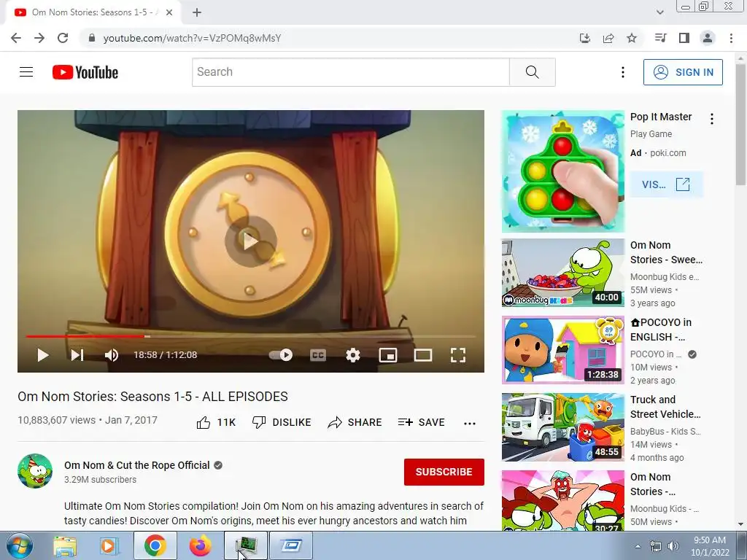Open the player settings gear

(x=352, y=355)
